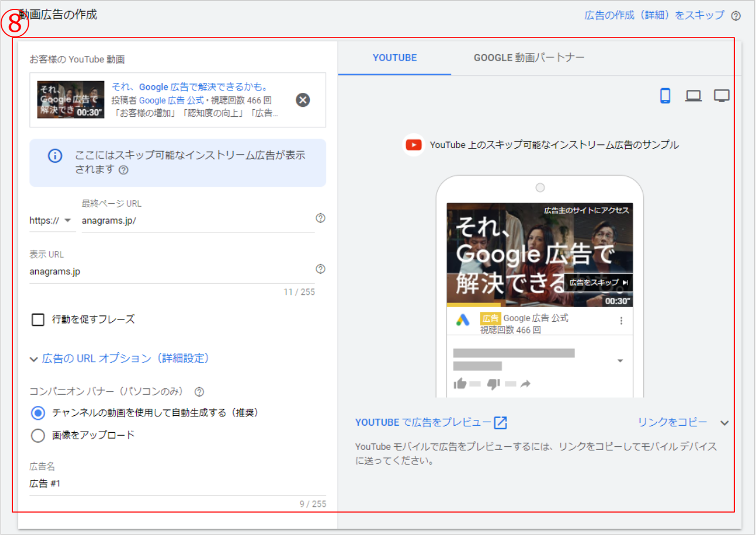Open help for companion banner setting
Screen dimensions: 756x535
(x=199, y=392)
